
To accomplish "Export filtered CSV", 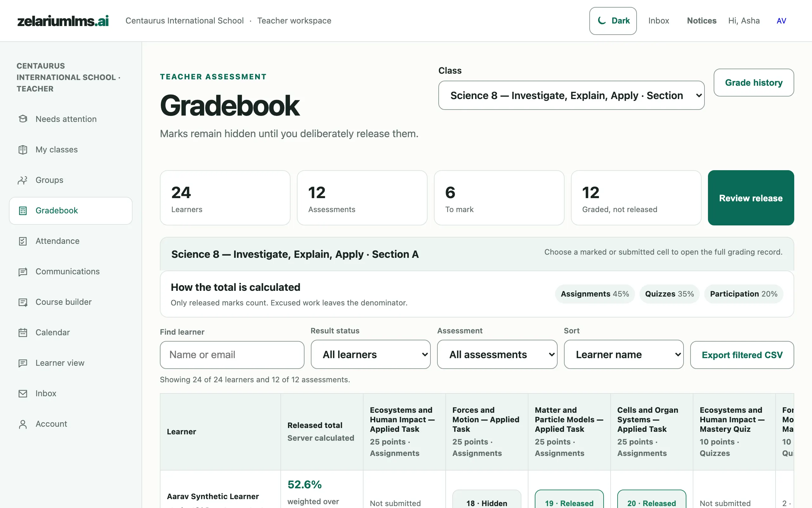I will 742,355.
